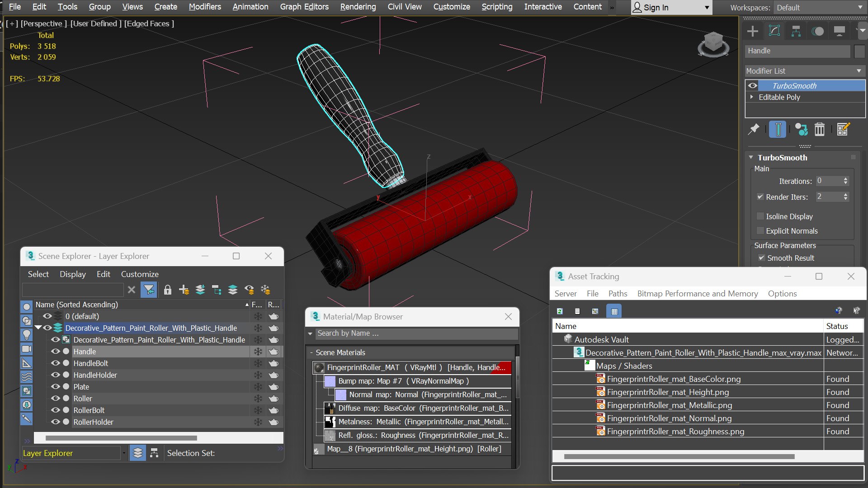This screenshot has width=868, height=488.
Task: Toggle Render Iters checkbox
Action: pos(760,197)
